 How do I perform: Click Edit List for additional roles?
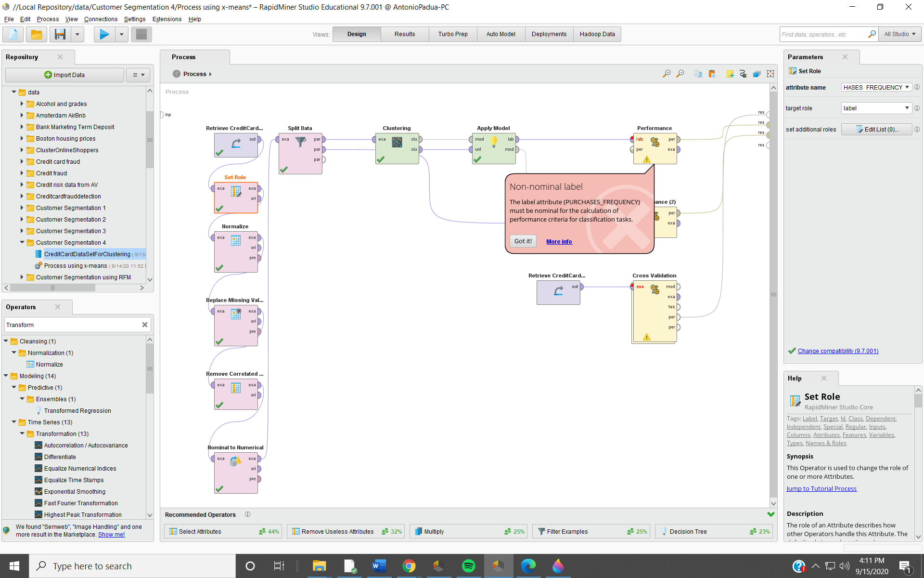pyautogui.click(x=876, y=129)
